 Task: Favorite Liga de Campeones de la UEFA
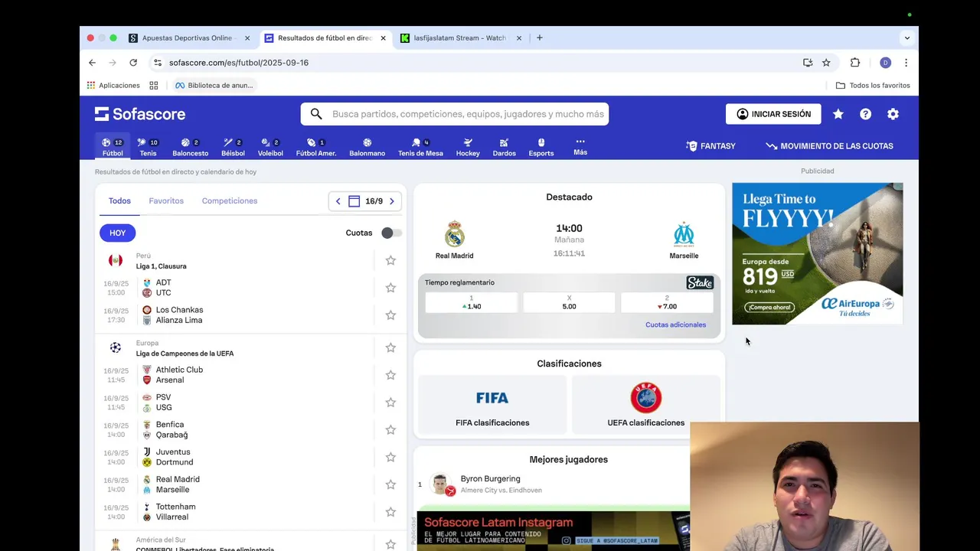[390, 347]
